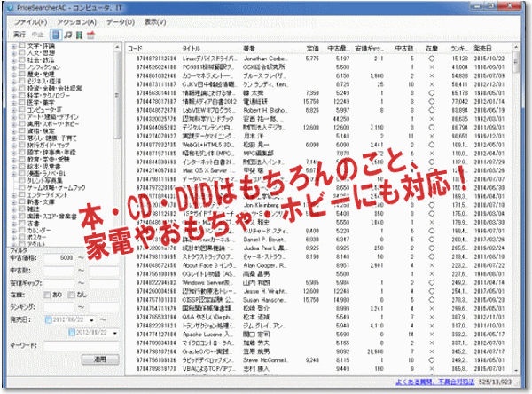Enable the 在庫 あり checkbox
The height and width of the screenshot is (394, 532).
47,295
